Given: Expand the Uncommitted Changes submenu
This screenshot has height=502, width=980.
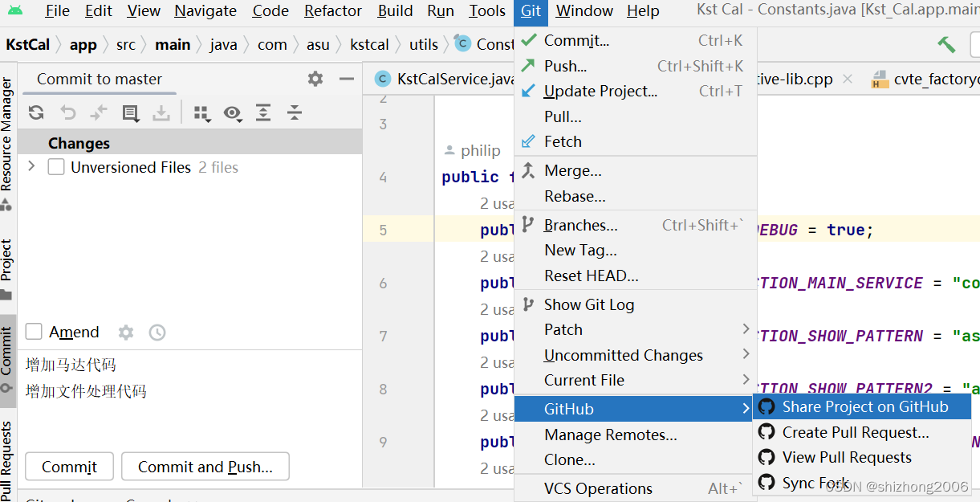Looking at the screenshot, I should [x=636, y=355].
